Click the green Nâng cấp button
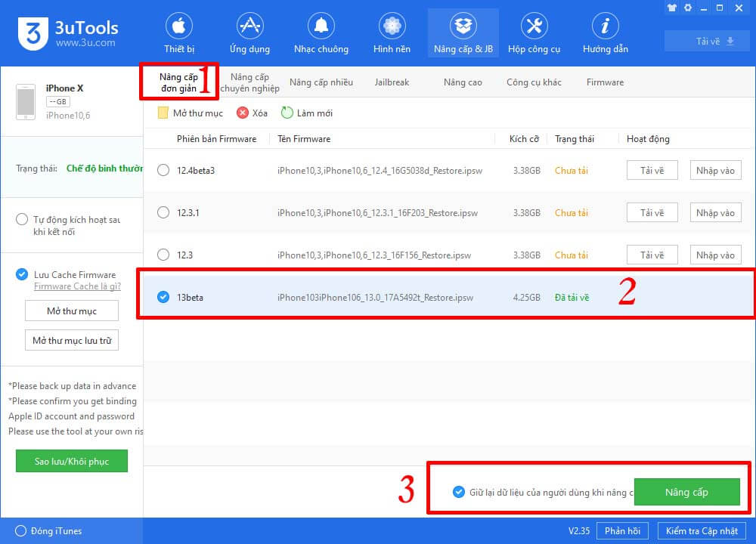 click(x=686, y=492)
